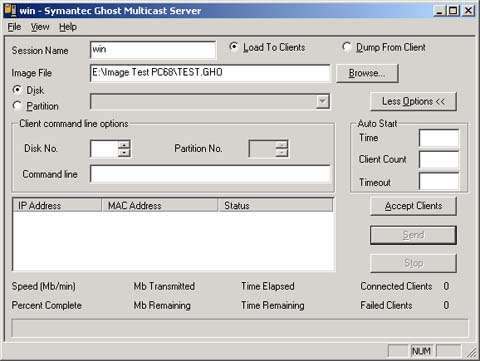Open the partition selection dropdown arrow
Image resolution: width=480 pixels, height=361 pixels.
pos(322,101)
